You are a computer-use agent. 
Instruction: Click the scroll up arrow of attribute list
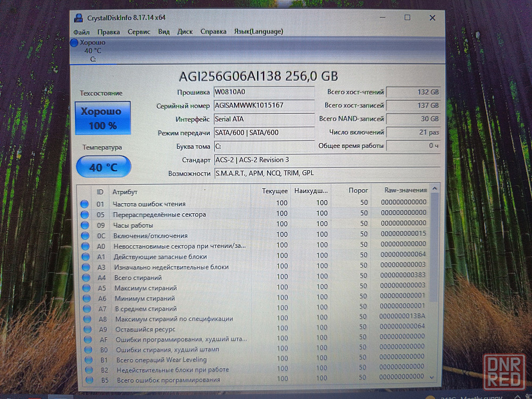(435, 188)
